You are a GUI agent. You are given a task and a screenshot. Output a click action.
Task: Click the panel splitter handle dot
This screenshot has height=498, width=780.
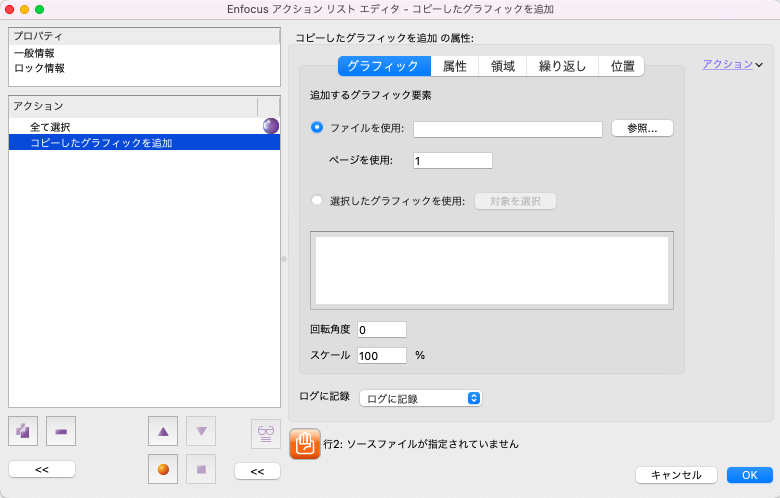pyautogui.click(x=284, y=259)
